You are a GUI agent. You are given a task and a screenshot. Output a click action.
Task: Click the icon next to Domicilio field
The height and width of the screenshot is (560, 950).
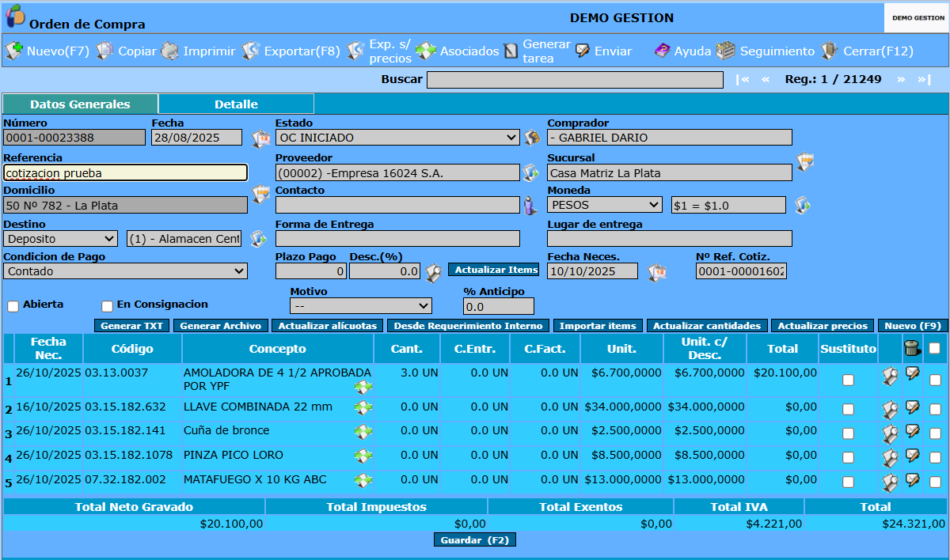tap(260, 195)
